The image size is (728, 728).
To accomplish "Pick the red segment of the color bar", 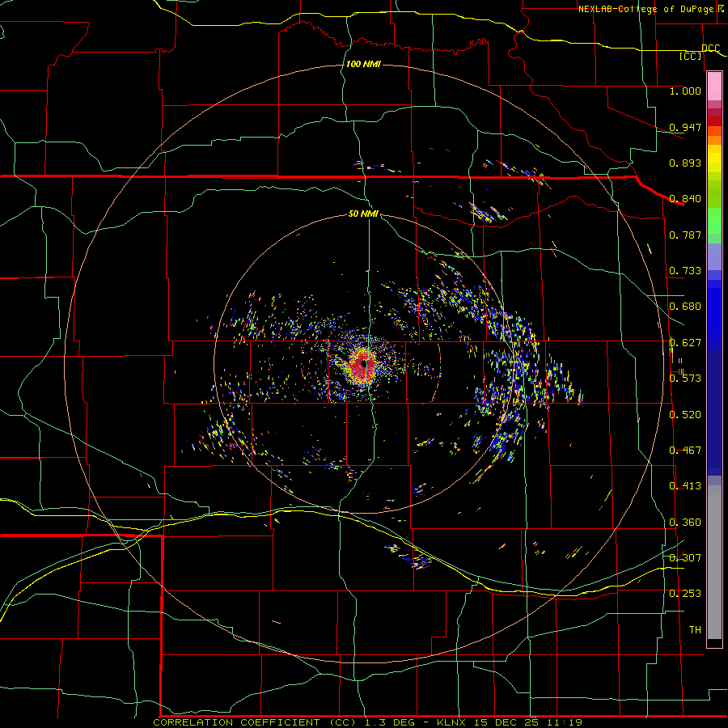I will [x=714, y=121].
